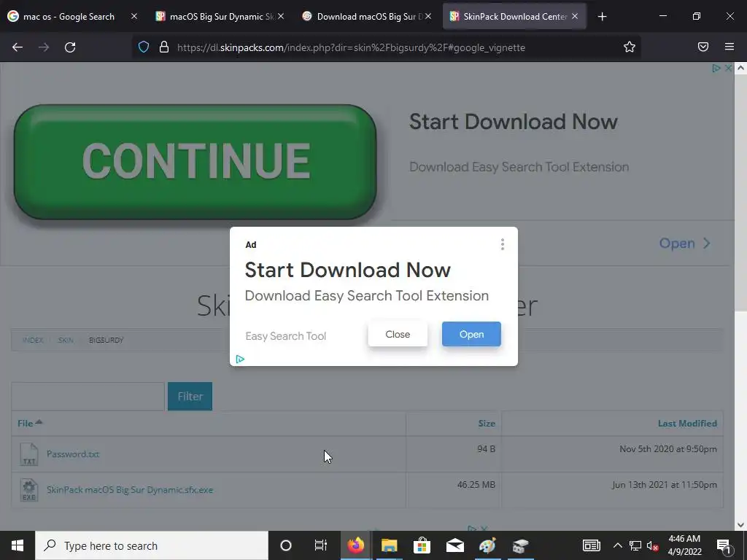
Task: Open the tracking protection shield icon
Action: 144,47
